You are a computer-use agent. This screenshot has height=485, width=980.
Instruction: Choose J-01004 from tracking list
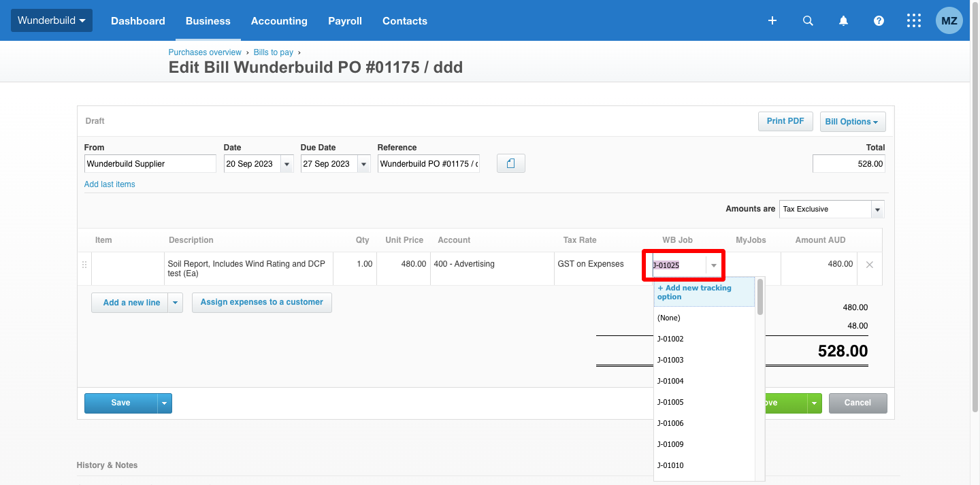pyautogui.click(x=704, y=381)
